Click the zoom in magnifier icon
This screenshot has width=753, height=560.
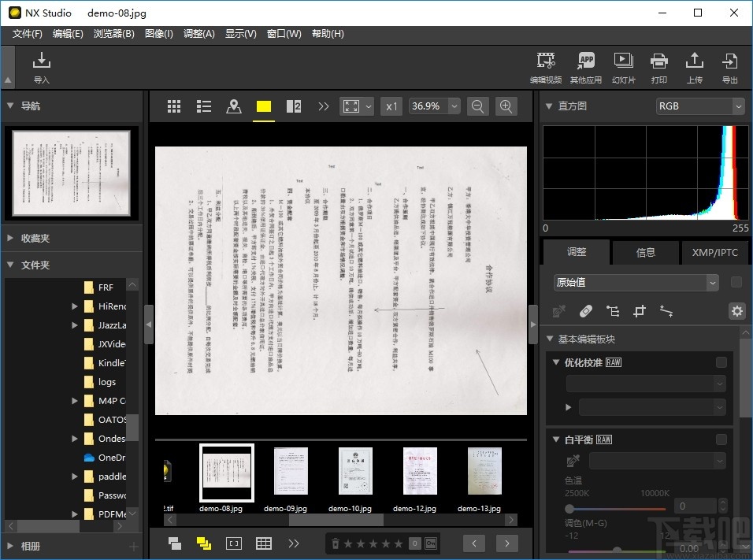(x=508, y=106)
